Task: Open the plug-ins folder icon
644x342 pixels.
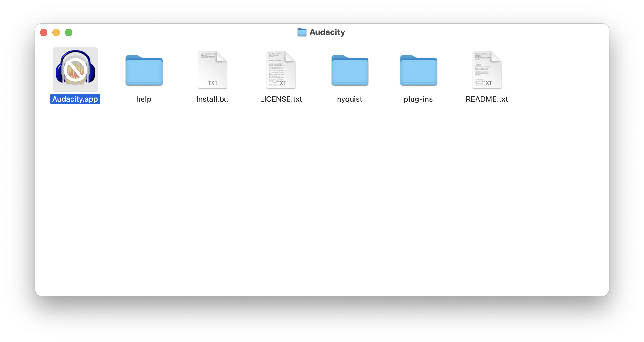Action: [418, 71]
